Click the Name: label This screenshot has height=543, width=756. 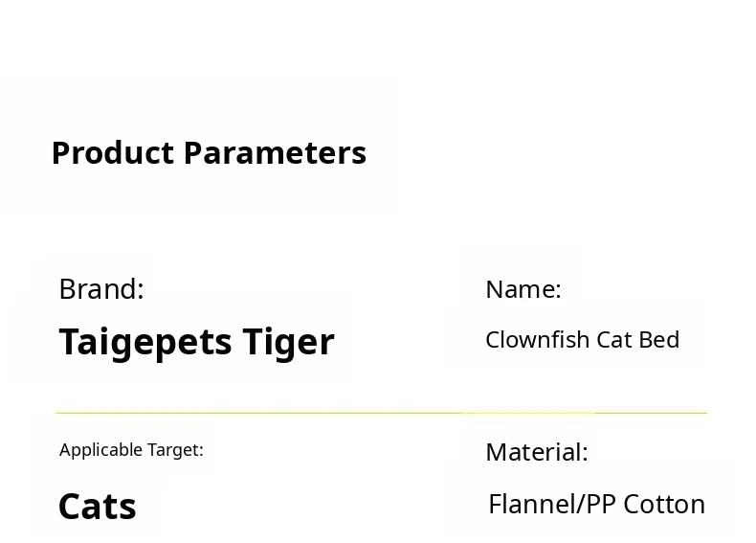523,289
